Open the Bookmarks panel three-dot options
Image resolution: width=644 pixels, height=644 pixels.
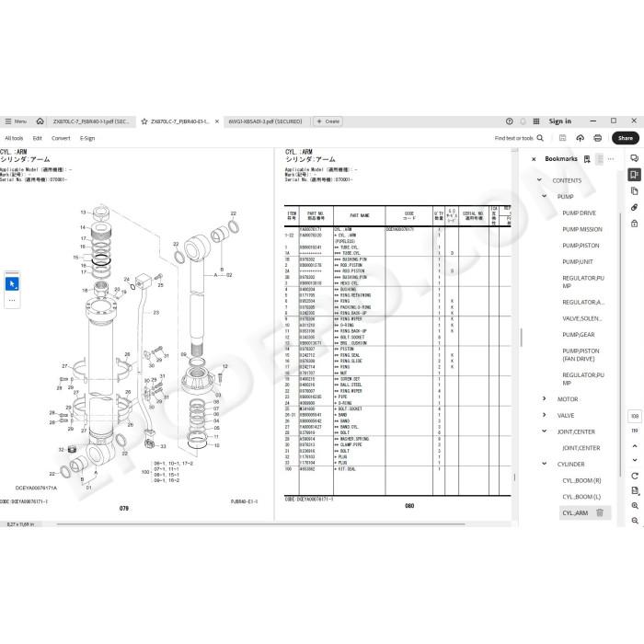pos(611,158)
